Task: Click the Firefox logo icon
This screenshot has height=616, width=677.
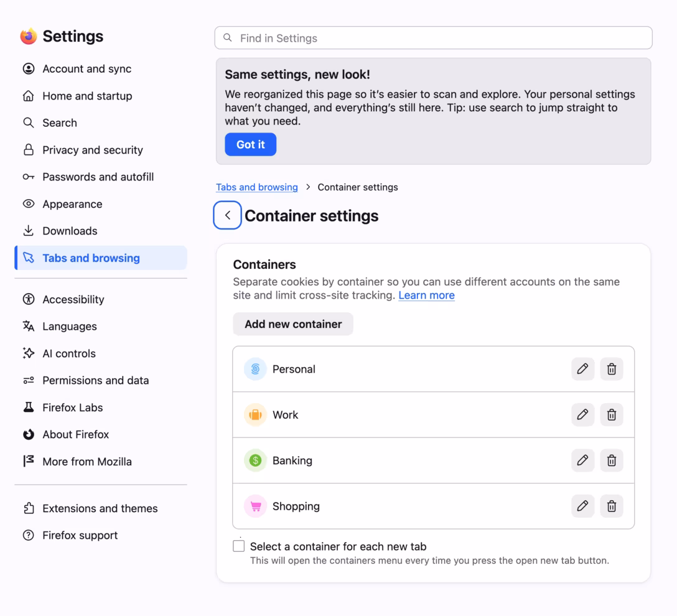Action: tap(29, 36)
